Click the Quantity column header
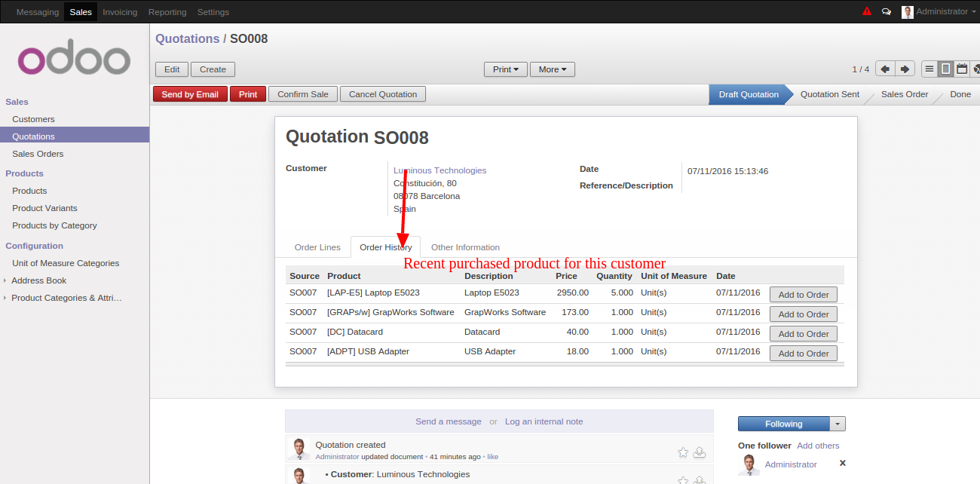 click(614, 276)
